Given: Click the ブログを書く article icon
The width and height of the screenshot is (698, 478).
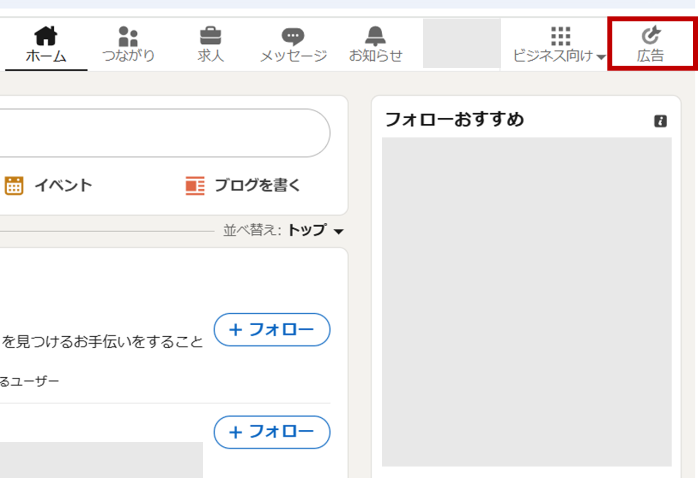Looking at the screenshot, I should (x=195, y=186).
